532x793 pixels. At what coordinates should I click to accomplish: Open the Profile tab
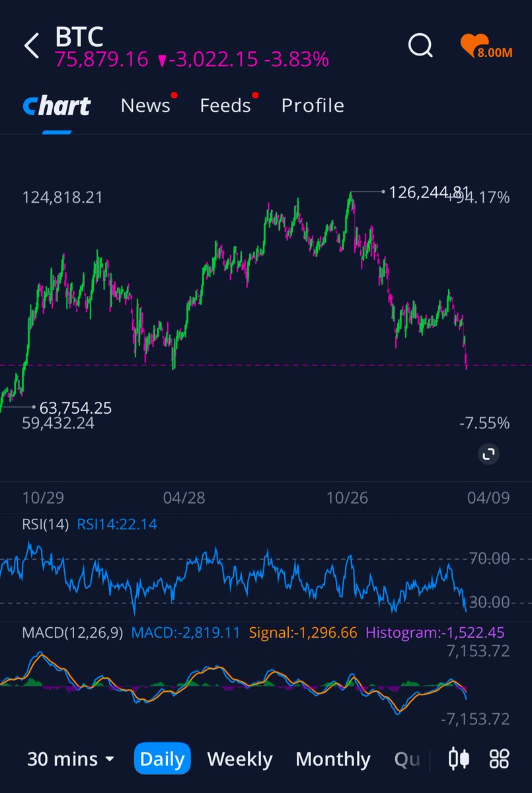[313, 106]
